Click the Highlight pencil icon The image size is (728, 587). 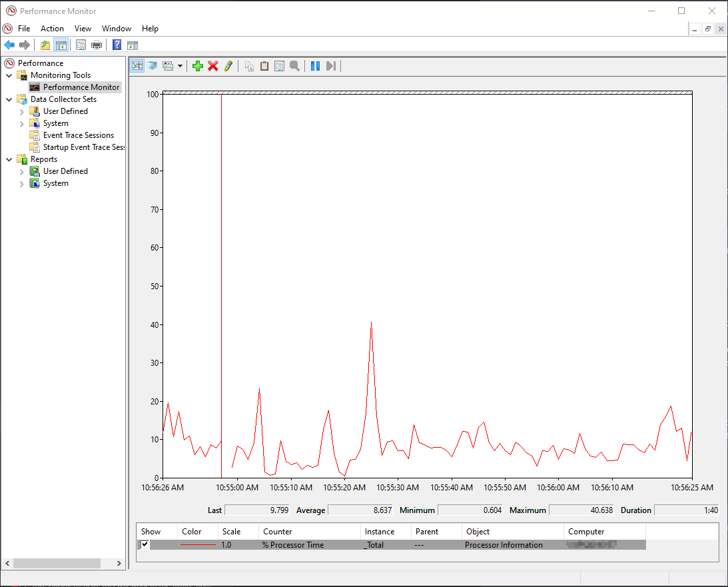coord(228,66)
